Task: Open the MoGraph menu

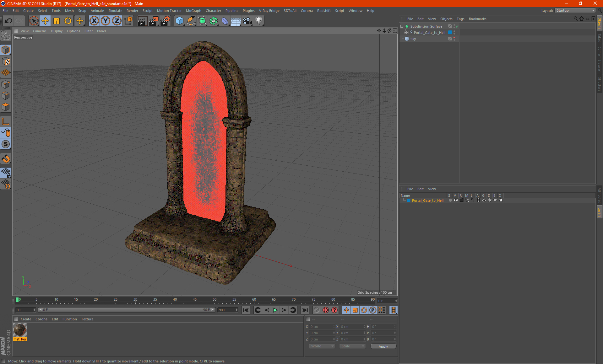Action: (x=193, y=11)
